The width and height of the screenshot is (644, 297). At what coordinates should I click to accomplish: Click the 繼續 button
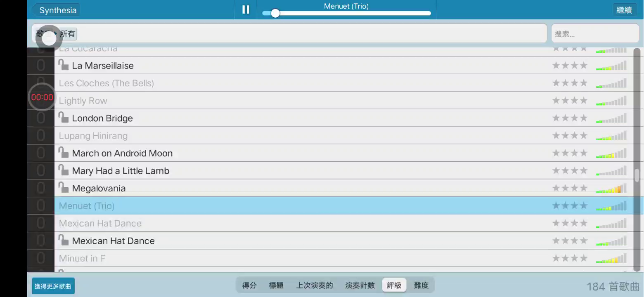click(624, 10)
